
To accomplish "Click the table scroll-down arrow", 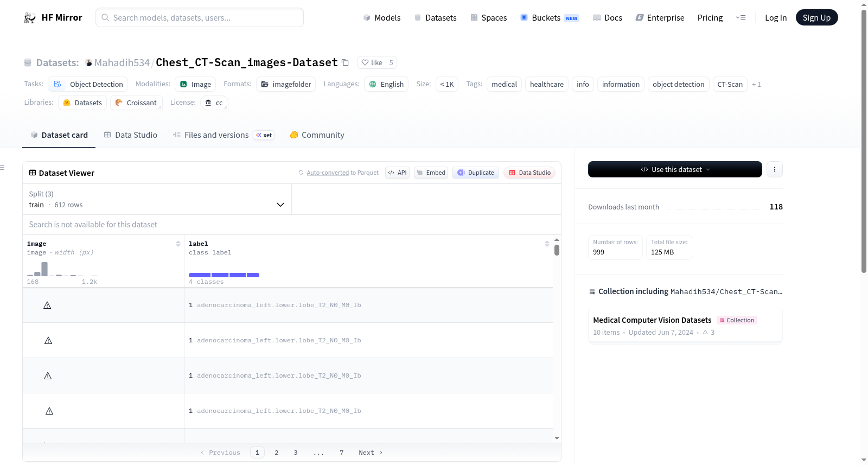I will [x=557, y=438].
